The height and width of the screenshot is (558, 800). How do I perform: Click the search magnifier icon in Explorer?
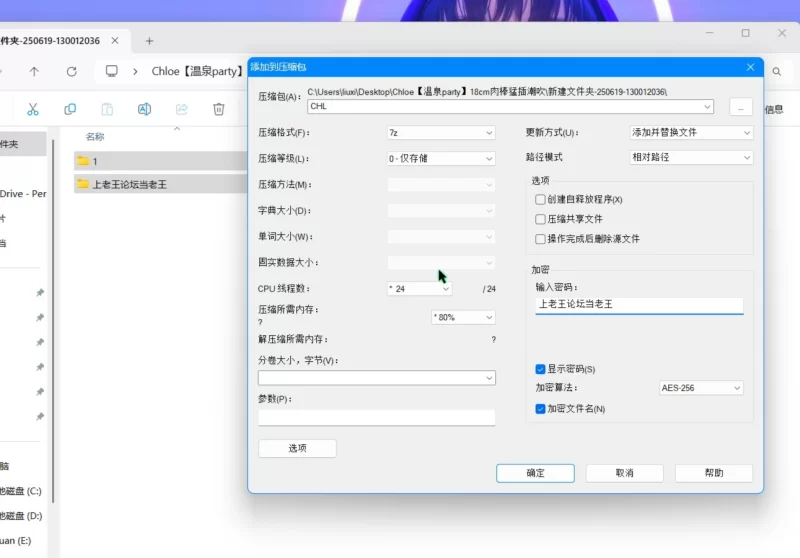pyautogui.click(x=777, y=72)
